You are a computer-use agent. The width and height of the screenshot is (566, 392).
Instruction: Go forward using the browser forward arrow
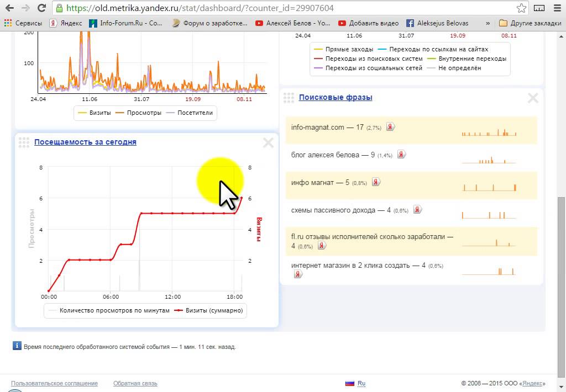25,8
